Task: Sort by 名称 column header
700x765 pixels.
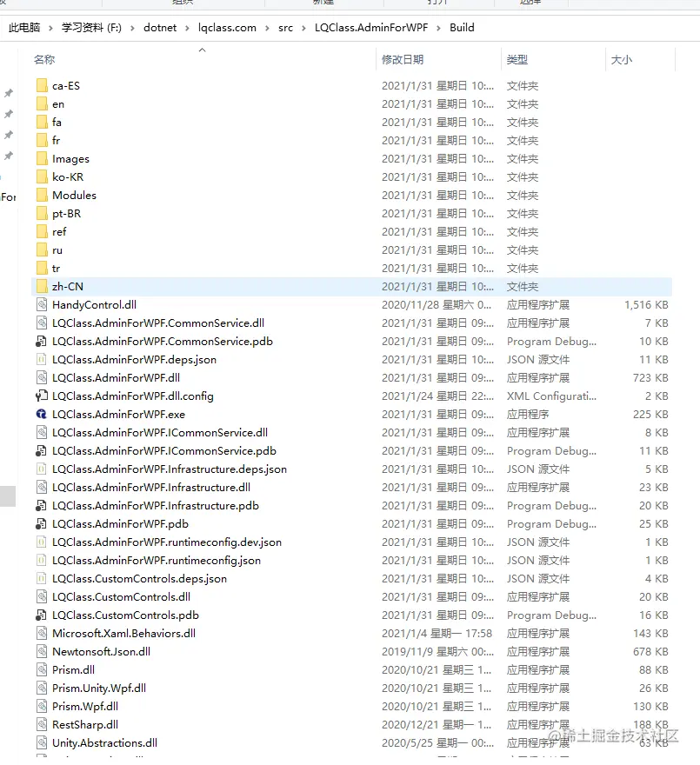Action: 44,59
